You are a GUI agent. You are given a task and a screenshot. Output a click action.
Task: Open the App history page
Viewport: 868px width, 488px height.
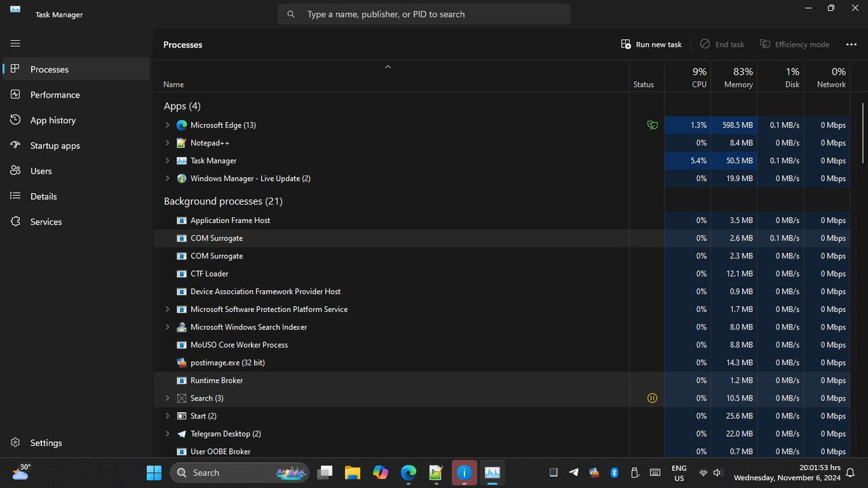coord(76,120)
